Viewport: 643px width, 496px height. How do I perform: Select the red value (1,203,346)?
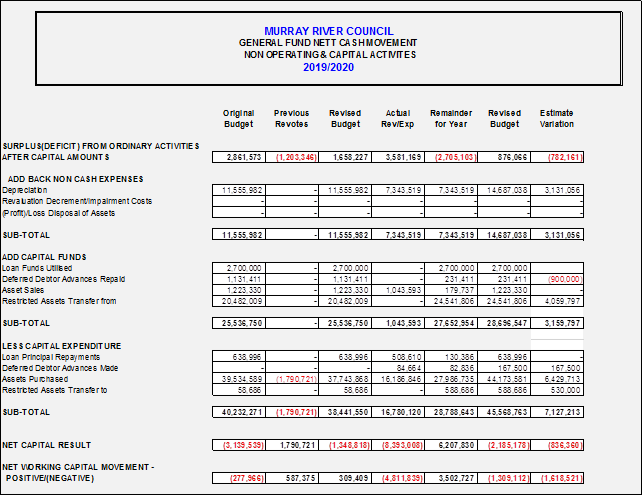tap(292, 157)
